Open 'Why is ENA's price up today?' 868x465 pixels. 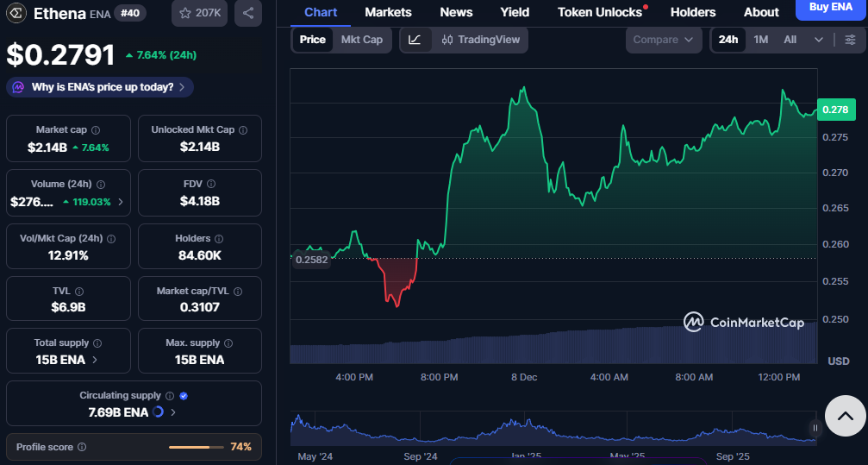click(100, 87)
